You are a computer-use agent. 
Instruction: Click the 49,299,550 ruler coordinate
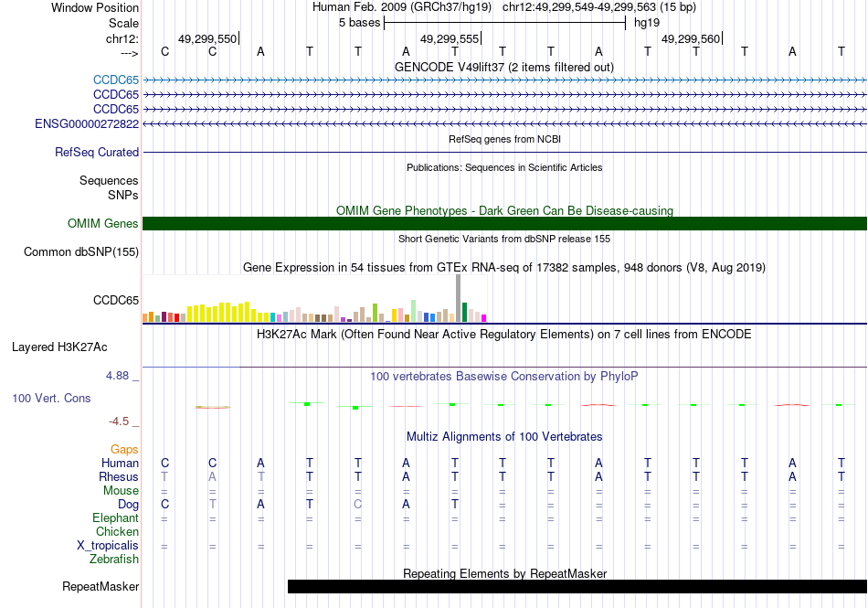(207, 38)
